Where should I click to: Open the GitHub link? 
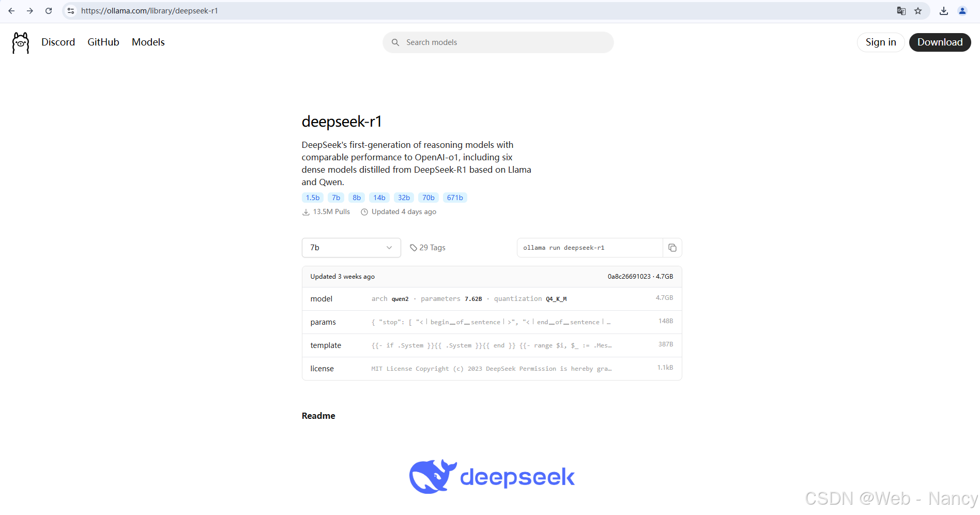[103, 42]
